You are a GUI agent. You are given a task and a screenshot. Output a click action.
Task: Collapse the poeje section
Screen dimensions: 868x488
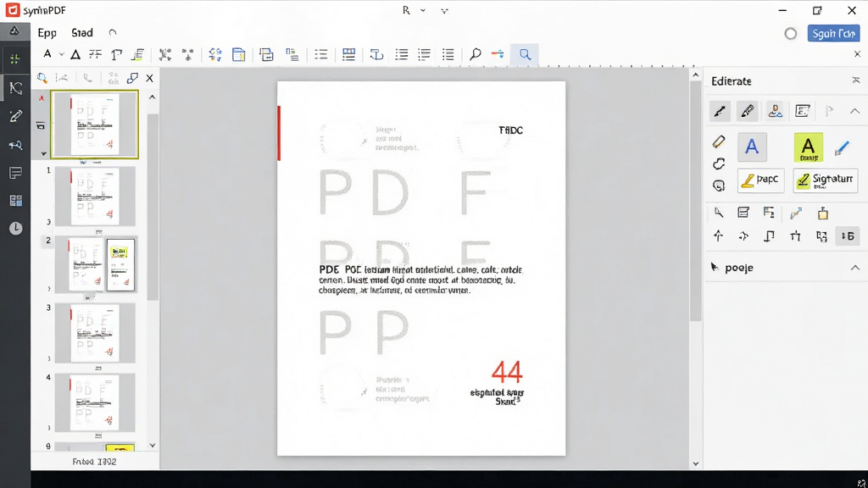[x=854, y=268]
